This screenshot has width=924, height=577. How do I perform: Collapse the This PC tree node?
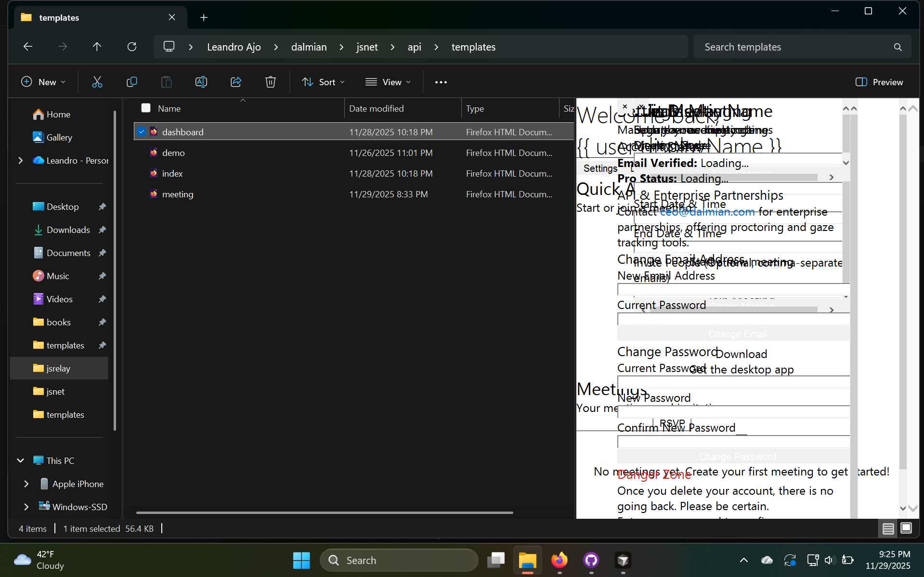point(21,461)
